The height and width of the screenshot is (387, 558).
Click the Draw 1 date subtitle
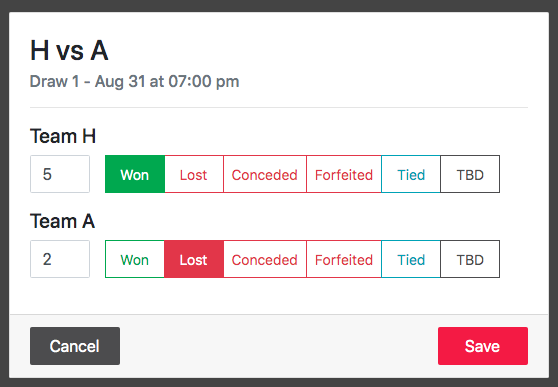tap(135, 82)
